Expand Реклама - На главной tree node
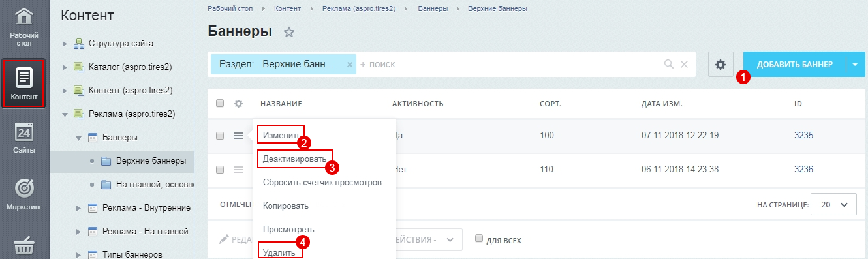Screen dimensions: 868x259 78,232
